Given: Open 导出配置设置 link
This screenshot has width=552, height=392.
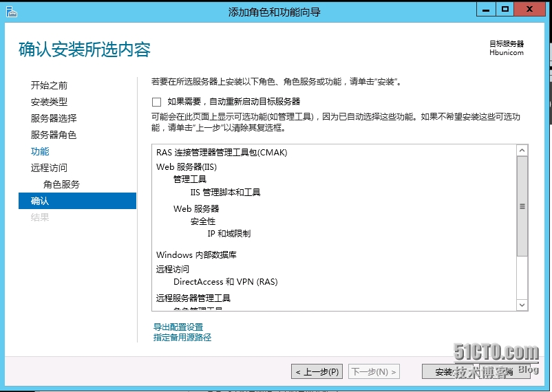Looking at the screenshot, I should point(178,327).
